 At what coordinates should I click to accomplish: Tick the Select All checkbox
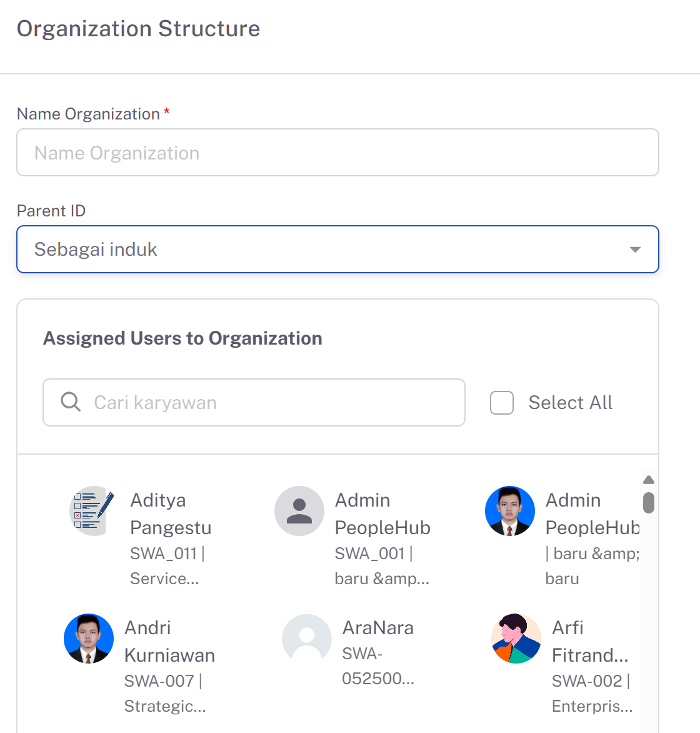click(x=502, y=403)
